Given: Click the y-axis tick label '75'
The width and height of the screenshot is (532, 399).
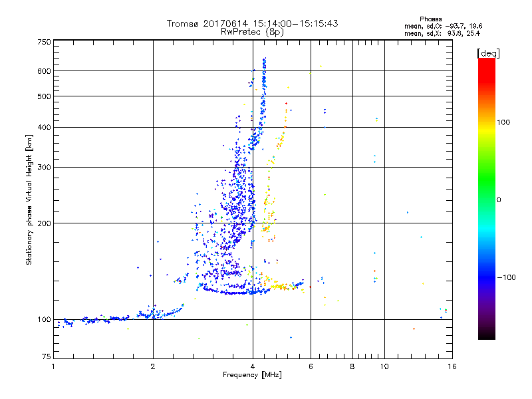Looking at the screenshot, I should [x=47, y=356].
